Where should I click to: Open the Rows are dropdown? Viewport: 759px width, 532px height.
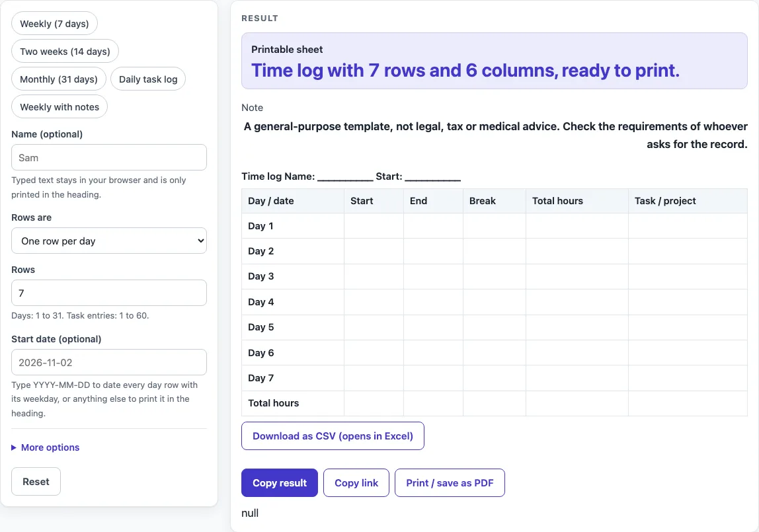tap(109, 241)
